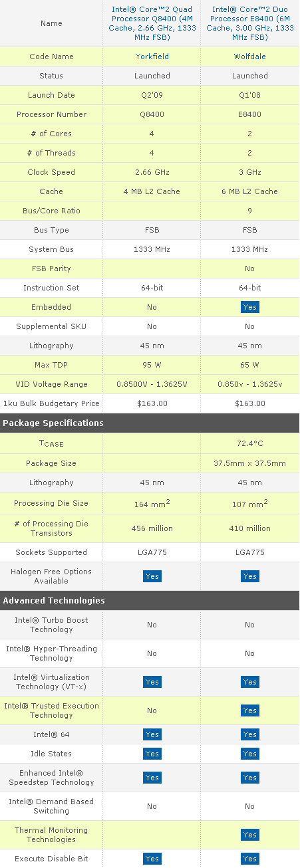
Task: Select the Package Specifications section header
Action: pos(150,423)
